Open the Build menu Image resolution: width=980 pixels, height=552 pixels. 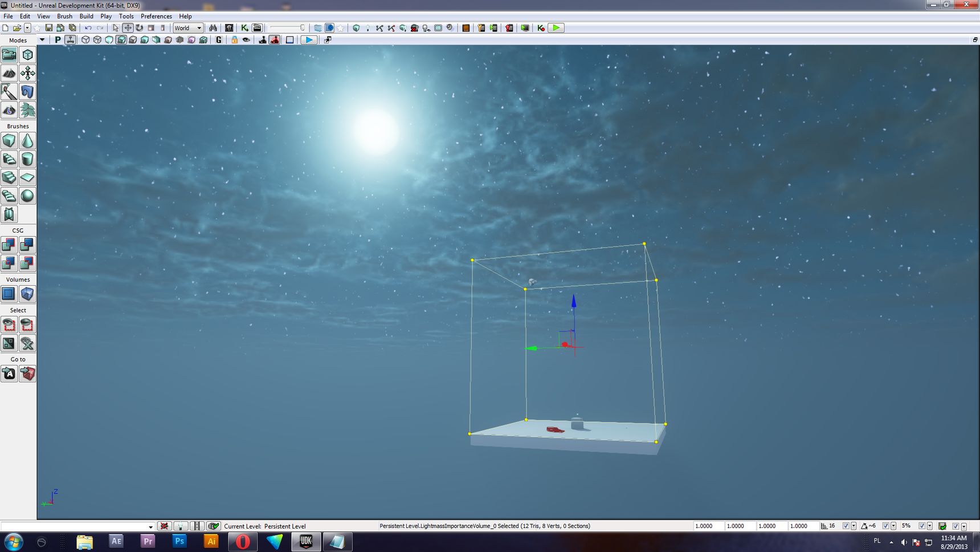(86, 17)
